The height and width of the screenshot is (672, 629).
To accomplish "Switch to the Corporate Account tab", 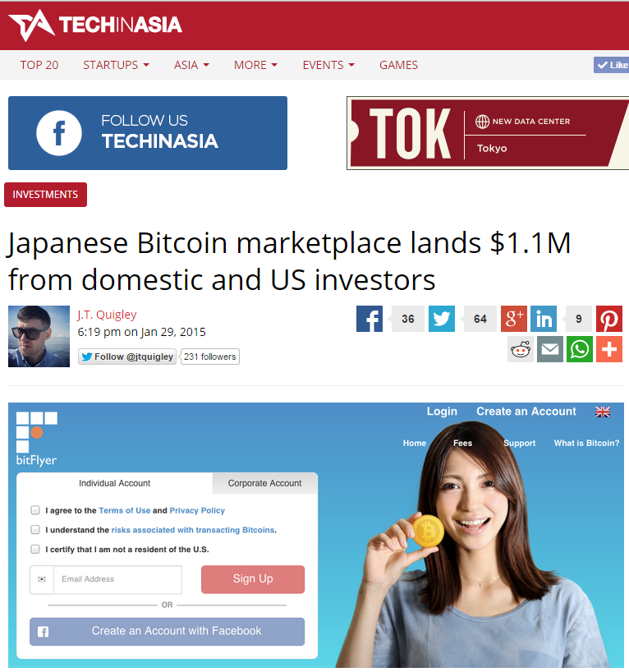I will (264, 483).
